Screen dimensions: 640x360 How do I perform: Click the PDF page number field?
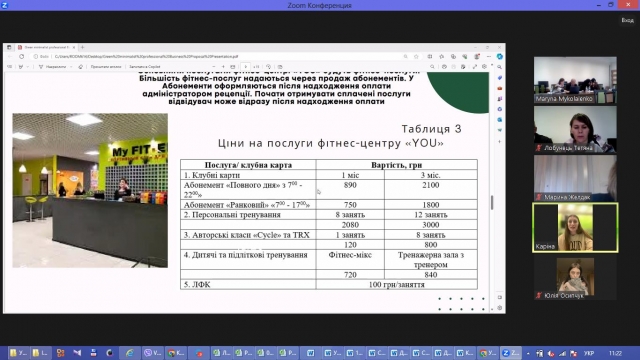[245, 67]
